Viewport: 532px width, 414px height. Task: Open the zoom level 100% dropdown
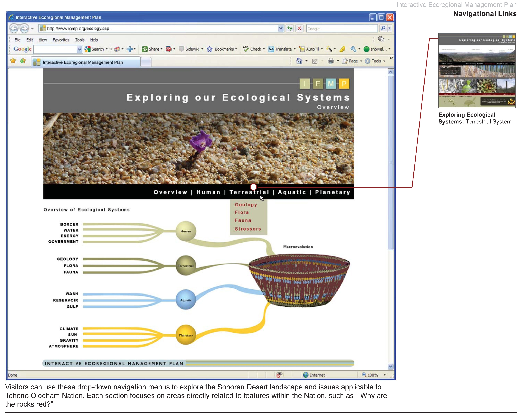click(374, 375)
